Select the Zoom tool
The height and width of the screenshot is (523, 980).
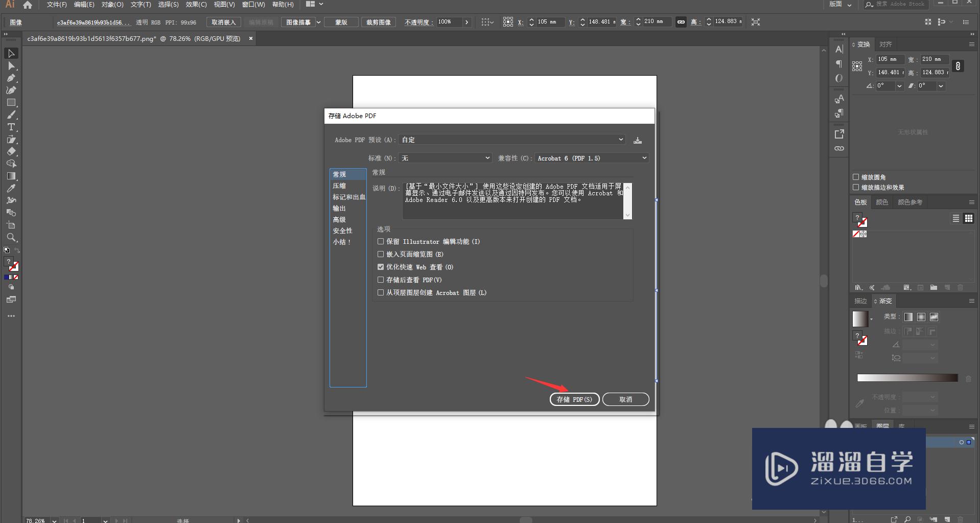11,237
